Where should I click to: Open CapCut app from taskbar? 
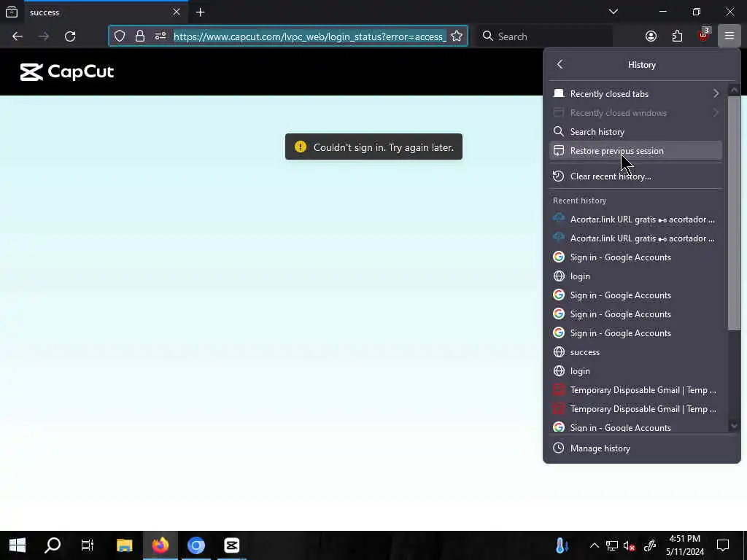click(232, 545)
